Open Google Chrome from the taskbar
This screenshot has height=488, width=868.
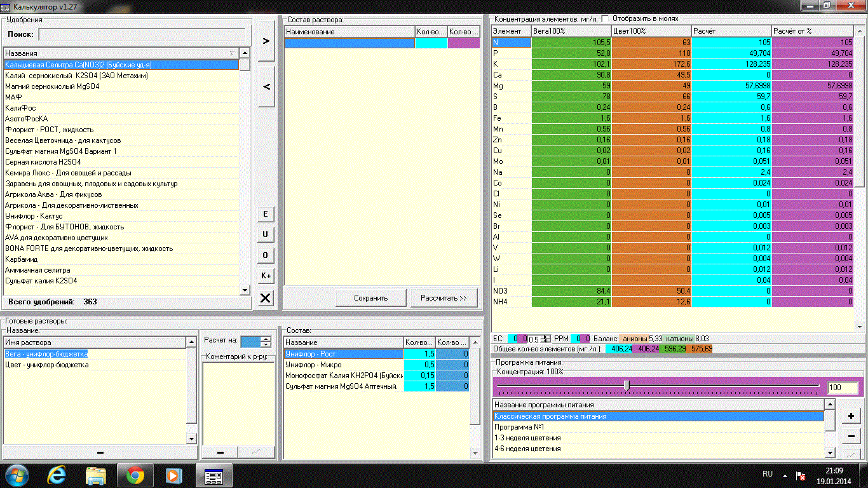(x=134, y=475)
